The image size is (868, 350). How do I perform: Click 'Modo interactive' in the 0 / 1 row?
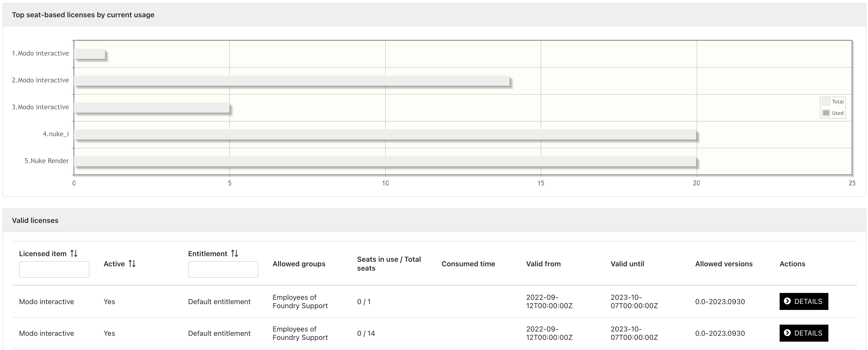tap(46, 302)
